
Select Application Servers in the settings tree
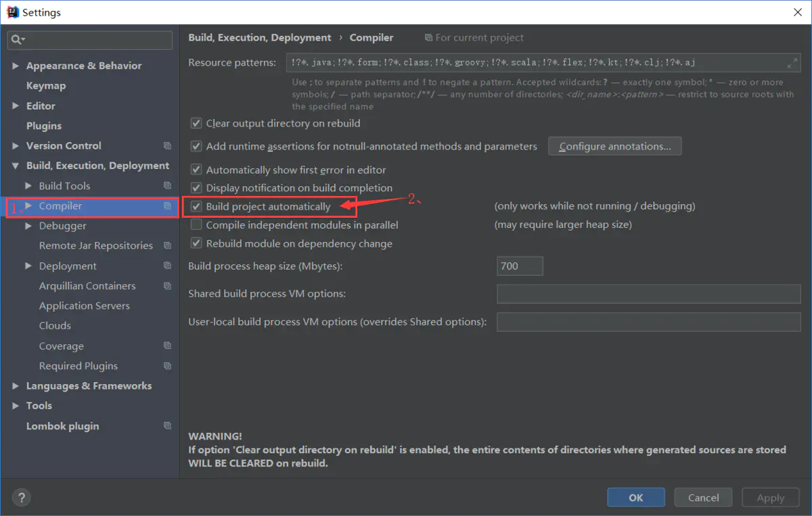pos(85,306)
